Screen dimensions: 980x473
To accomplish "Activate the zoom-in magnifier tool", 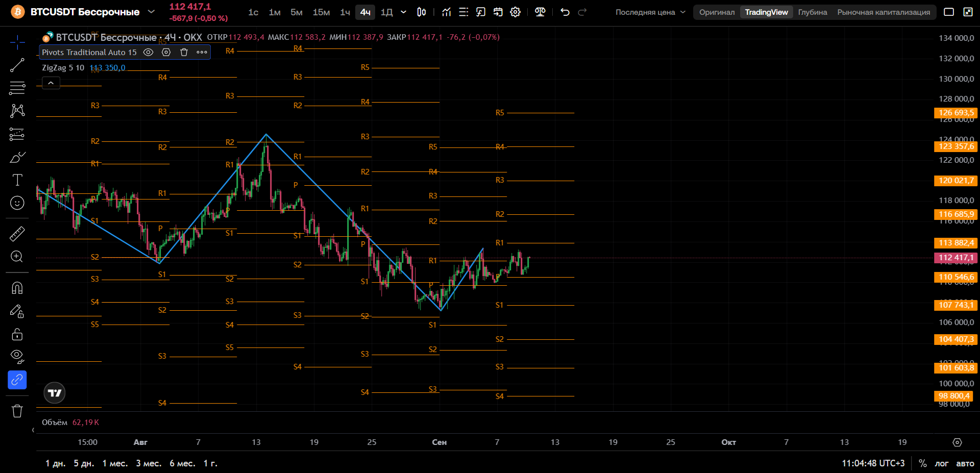I will pos(17,257).
